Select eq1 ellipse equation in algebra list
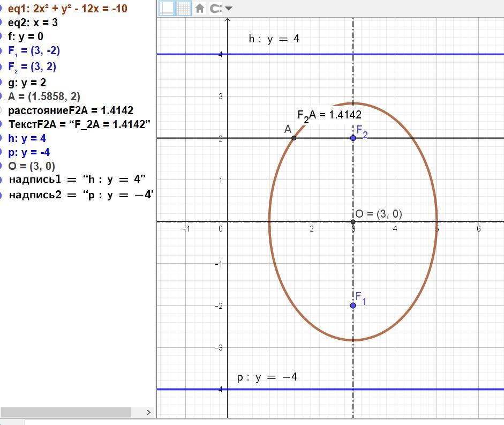 (x=67, y=9)
